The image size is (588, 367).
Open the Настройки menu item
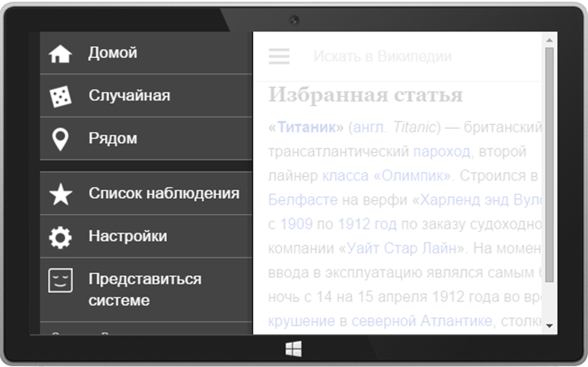point(146,236)
